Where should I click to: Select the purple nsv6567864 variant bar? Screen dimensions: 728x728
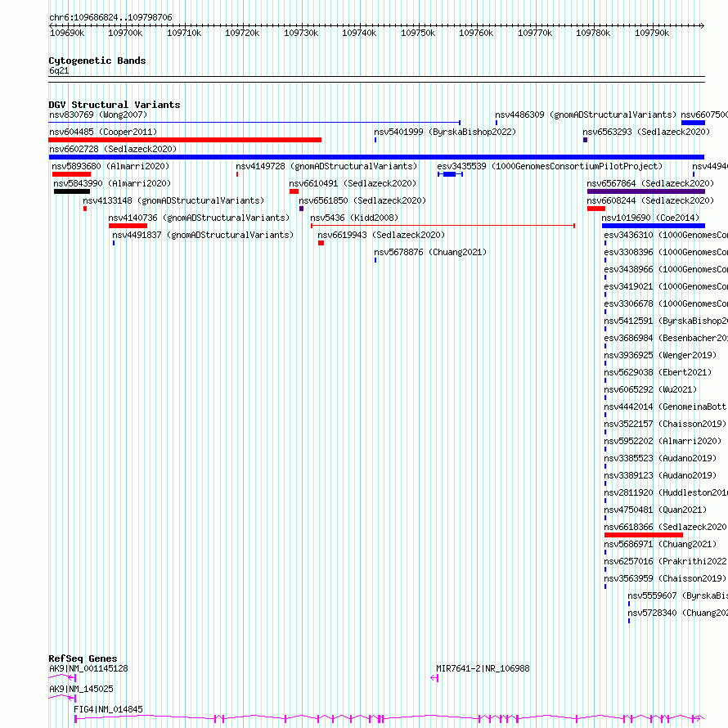click(646, 191)
